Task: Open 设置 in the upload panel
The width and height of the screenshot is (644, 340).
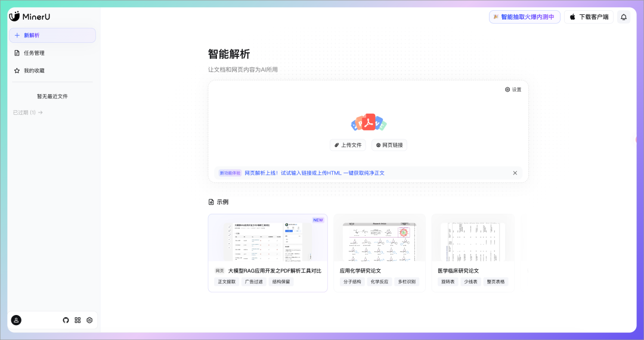Action: tap(513, 89)
